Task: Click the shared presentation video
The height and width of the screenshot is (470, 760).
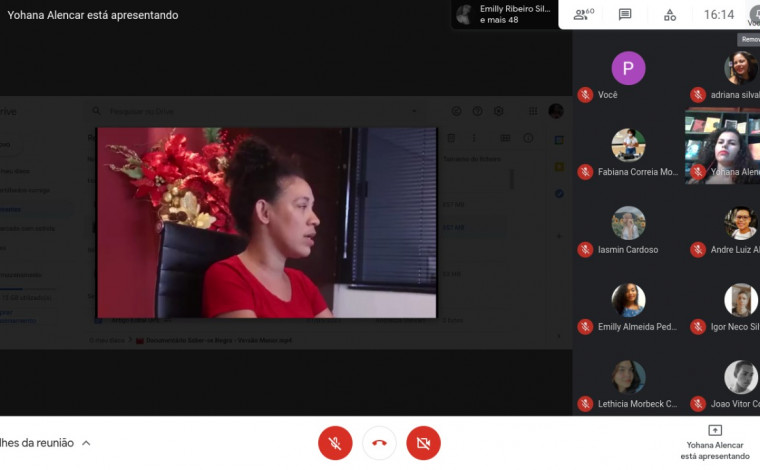Action: [267, 222]
